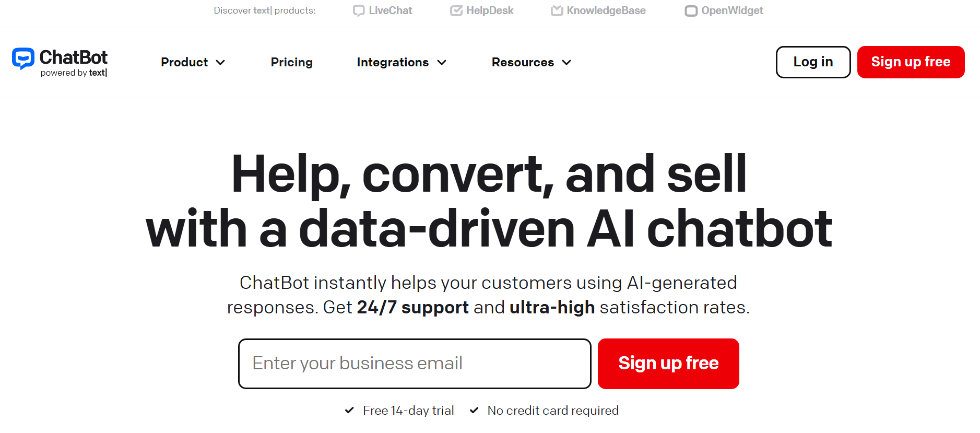Open the Product navigation item
Image resolution: width=980 pixels, height=433 pixels.
[184, 62]
